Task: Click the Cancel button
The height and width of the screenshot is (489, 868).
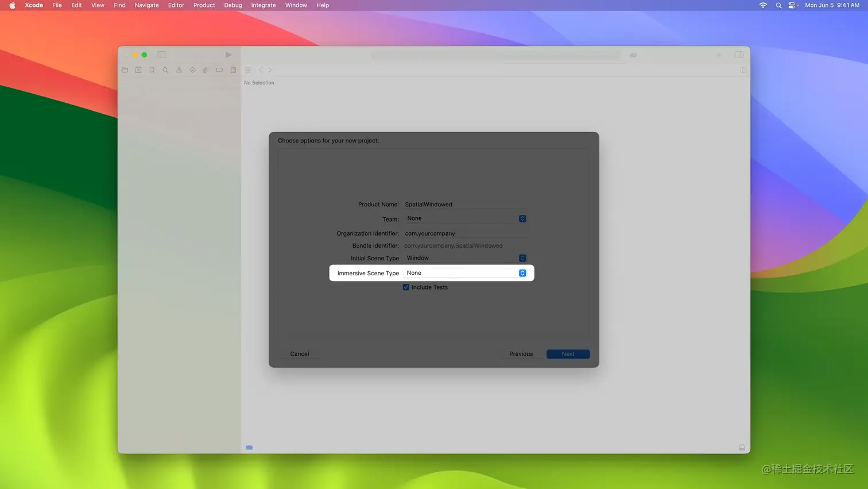Action: pyautogui.click(x=300, y=354)
